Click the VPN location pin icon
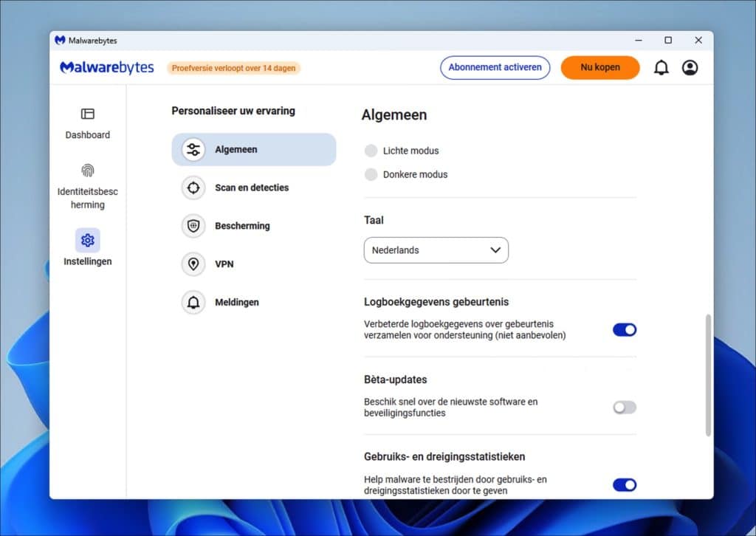 (x=193, y=264)
